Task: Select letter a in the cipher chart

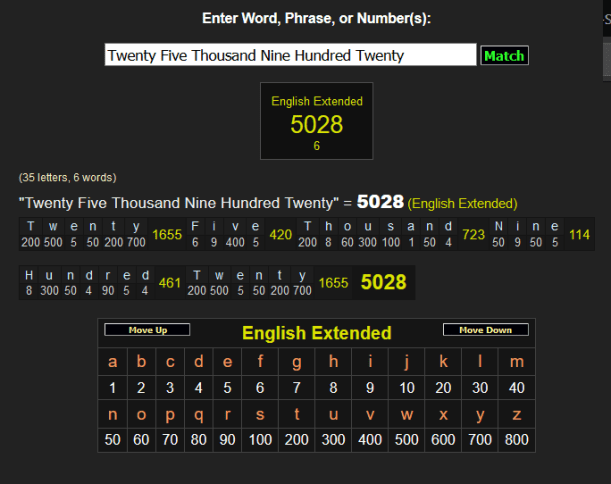Action: [x=112, y=362]
